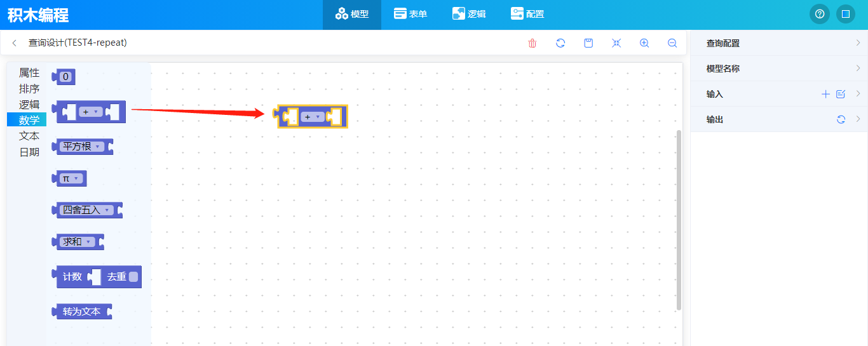Click the refresh icon in the canvas toolbar
The image size is (868, 346).
coord(560,43)
